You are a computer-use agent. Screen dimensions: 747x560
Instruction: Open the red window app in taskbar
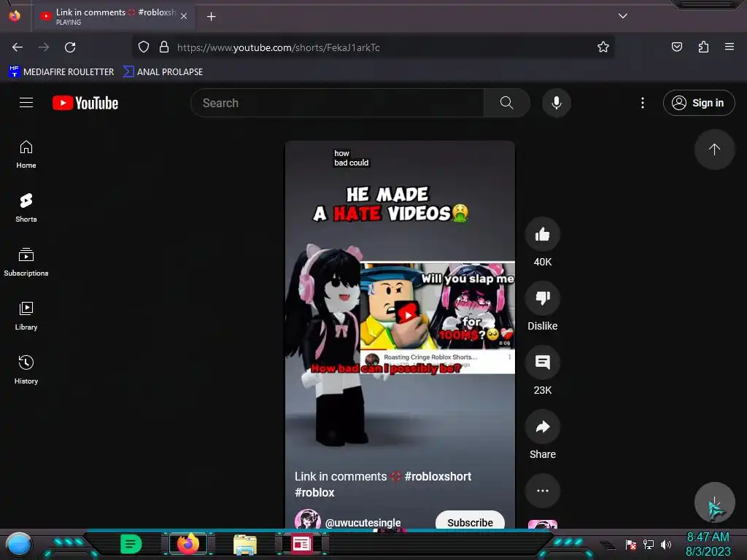pyautogui.click(x=301, y=544)
